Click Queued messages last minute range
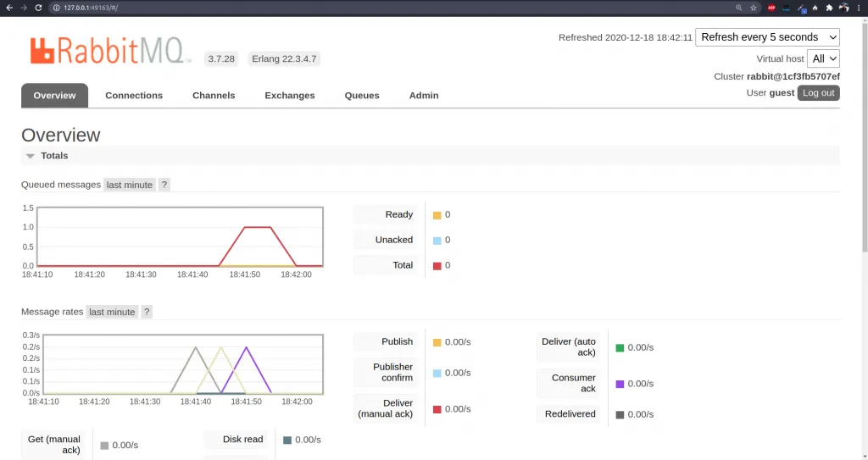Viewport: 868px width, 460px height. coord(129,185)
